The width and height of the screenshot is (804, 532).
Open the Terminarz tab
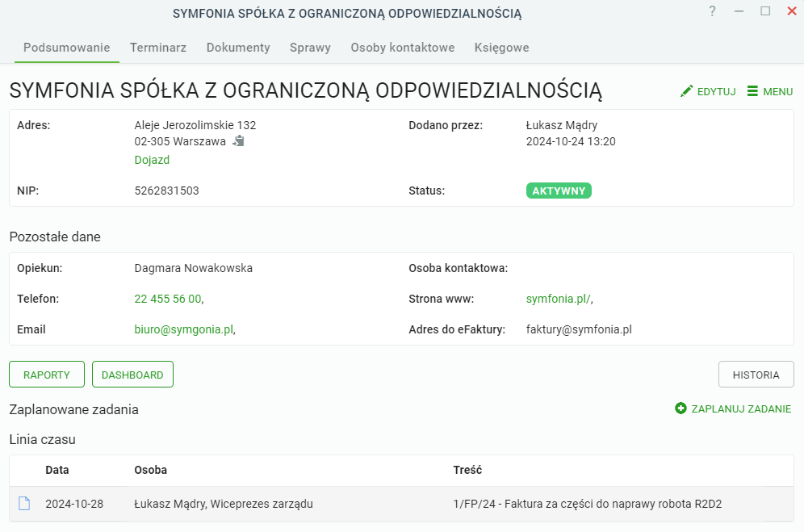pos(158,48)
